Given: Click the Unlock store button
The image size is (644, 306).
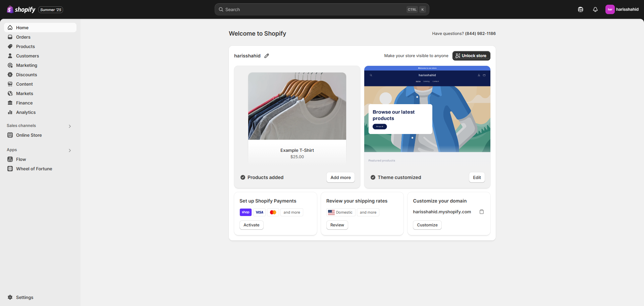Looking at the screenshot, I should pyautogui.click(x=471, y=56).
